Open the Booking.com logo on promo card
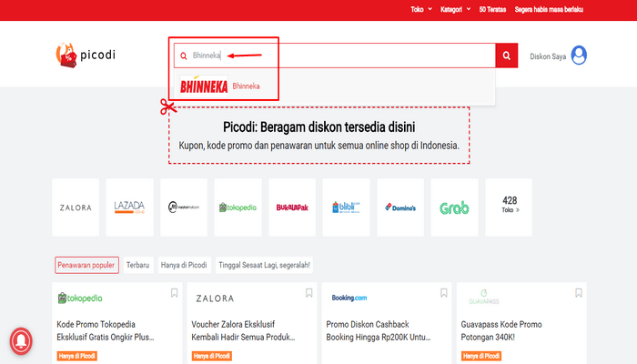 coord(349,298)
